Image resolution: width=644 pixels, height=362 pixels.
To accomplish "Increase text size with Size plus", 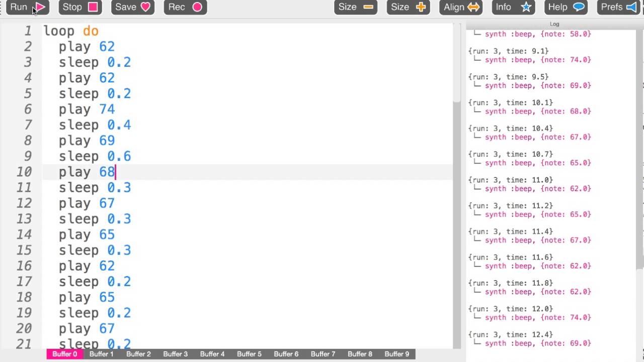I will point(408,7).
